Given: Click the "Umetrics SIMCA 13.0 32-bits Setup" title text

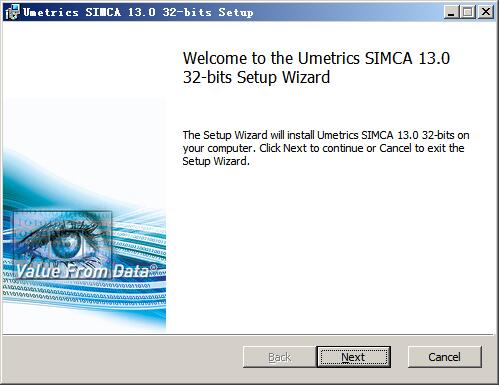Looking at the screenshot, I should click(x=138, y=12).
